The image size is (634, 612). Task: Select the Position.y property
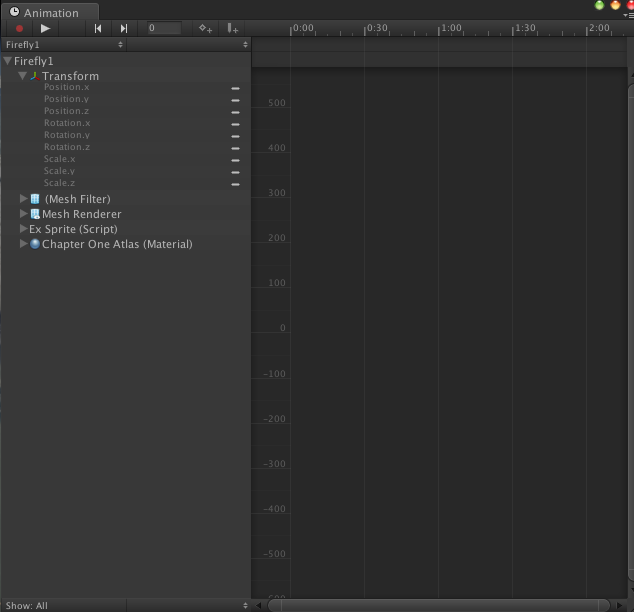pos(66,99)
